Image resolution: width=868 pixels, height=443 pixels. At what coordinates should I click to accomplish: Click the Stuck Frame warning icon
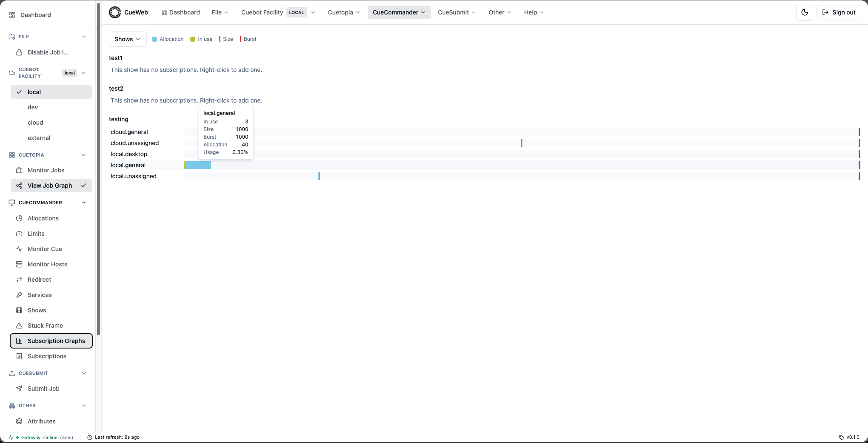coord(19,326)
